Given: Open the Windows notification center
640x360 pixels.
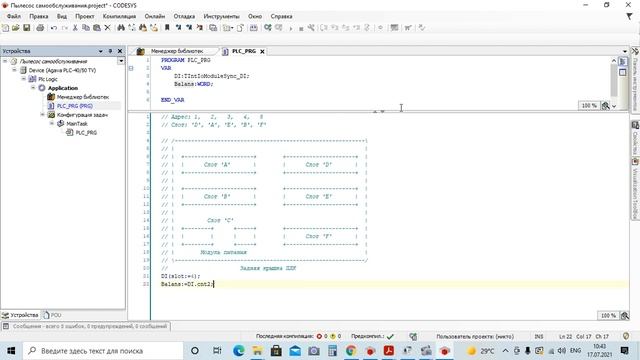Looking at the screenshot, I should pyautogui.click(x=624, y=351).
